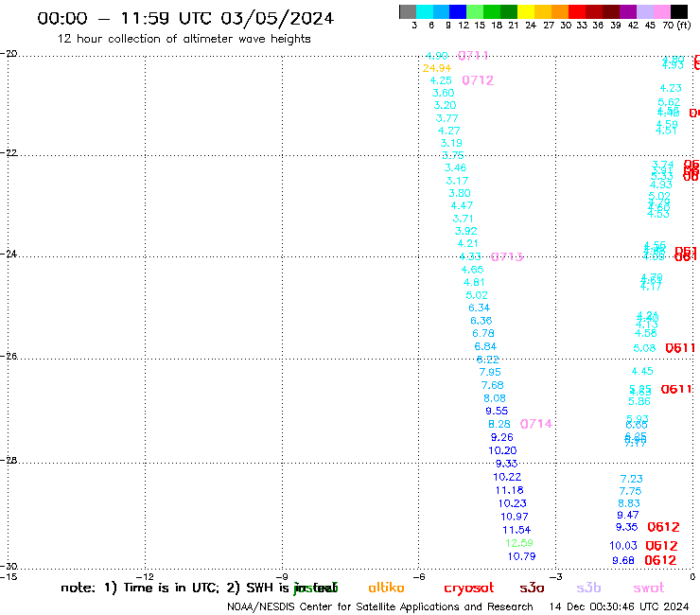Click the 9.55 wave height value
The height and width of the screenshot is (615, 700).
click(497, 411)
